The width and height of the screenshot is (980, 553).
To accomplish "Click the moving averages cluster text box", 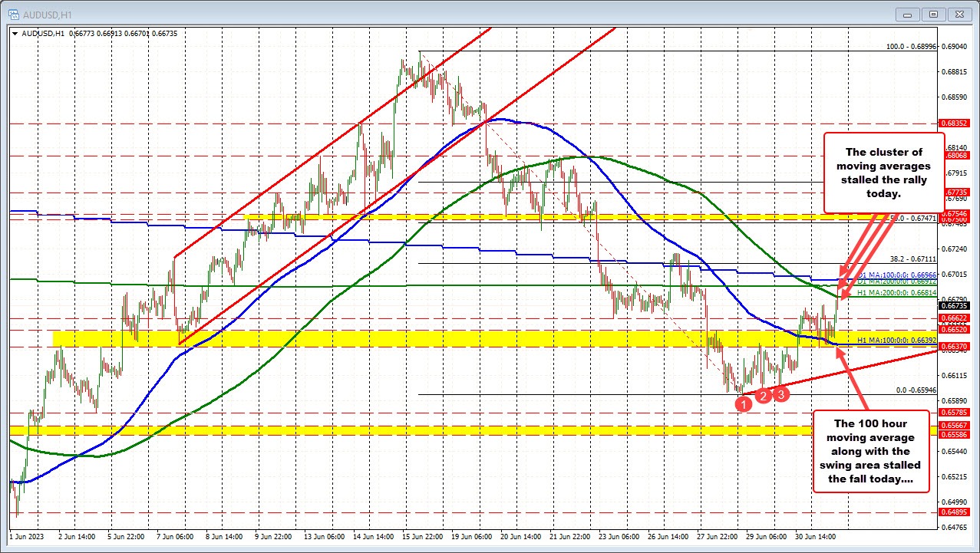I will tap(884, 173).
